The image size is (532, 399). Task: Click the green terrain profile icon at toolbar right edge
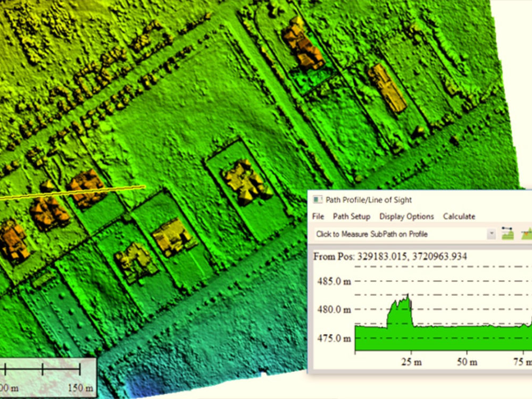(x=527, y=234)
